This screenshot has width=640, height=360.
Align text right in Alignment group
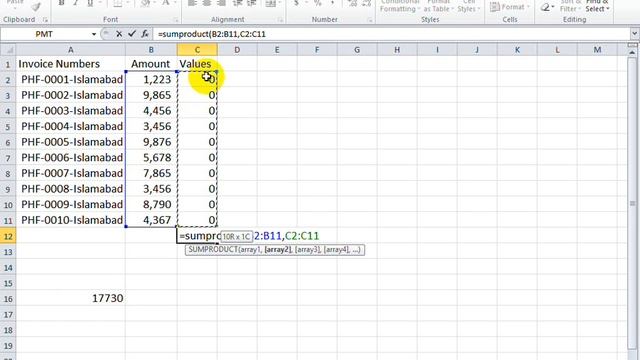tap(221, 3)
